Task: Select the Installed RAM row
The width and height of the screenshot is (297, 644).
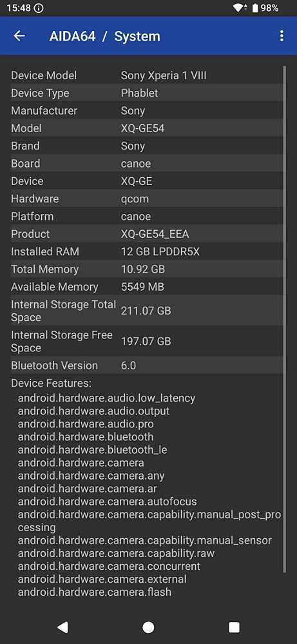Action: [x=147, y=251]
